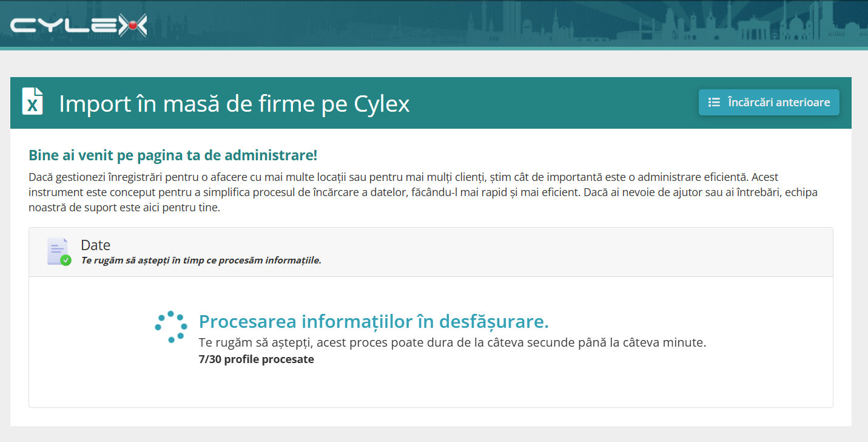Image resolution: width=868 pixels, height=442 pixels.
Task: Click 'Bine ai venit pe pagina ta' heading
Action: 173,155
